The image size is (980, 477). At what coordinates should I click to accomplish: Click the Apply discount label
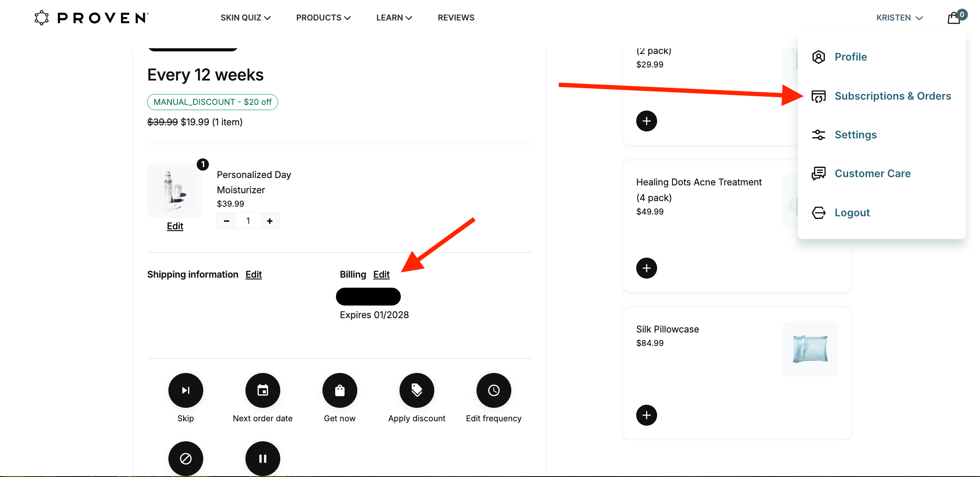(417, 419)
